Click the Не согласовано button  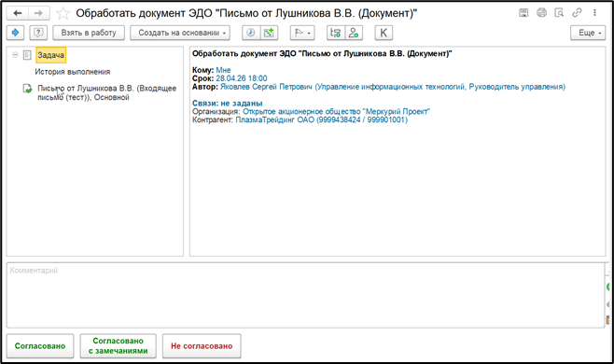[202, 346]
